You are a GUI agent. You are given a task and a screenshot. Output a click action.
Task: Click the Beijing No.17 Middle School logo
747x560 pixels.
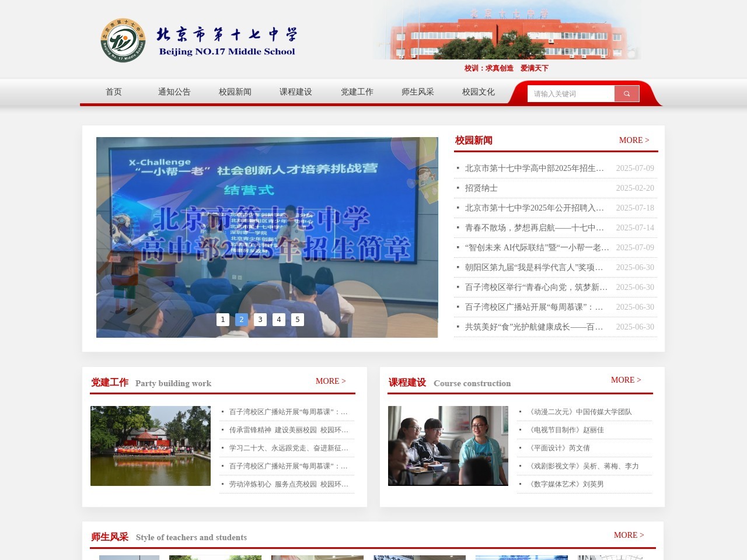[x=123, y=40]
